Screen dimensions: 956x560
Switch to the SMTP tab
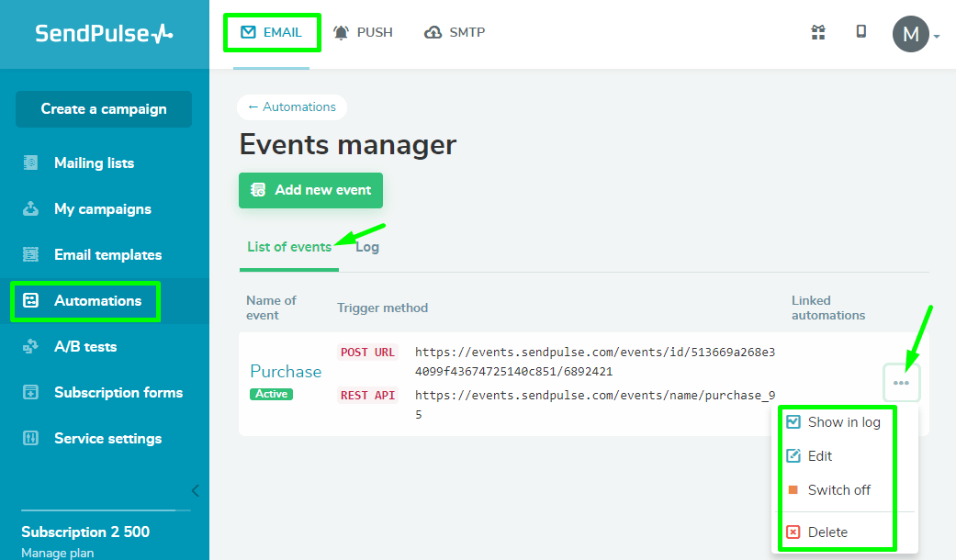click(x=455, y=32)
